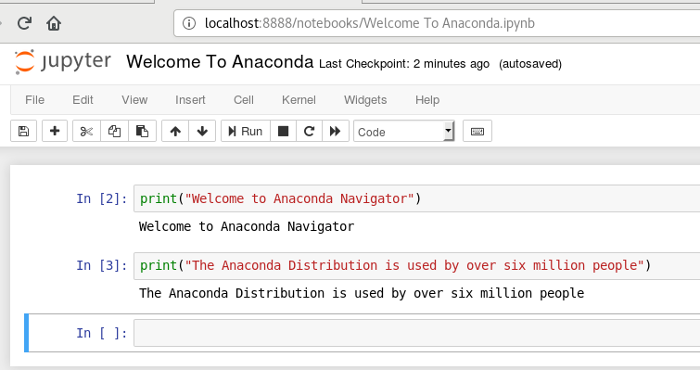Open the View menu
The width and height of the screenshot is (700, 370).
coord(134,100)
